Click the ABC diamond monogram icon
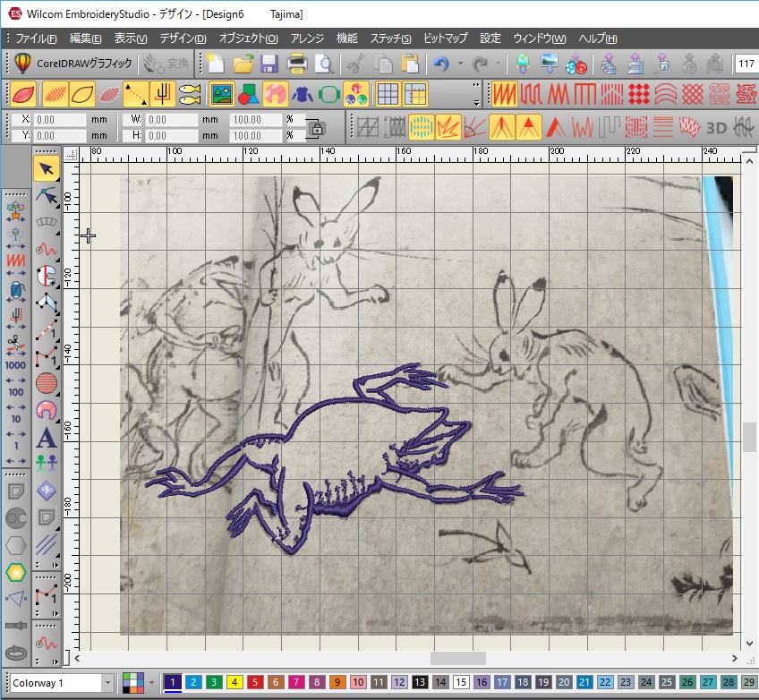759x700 pixels. (47, 491)
